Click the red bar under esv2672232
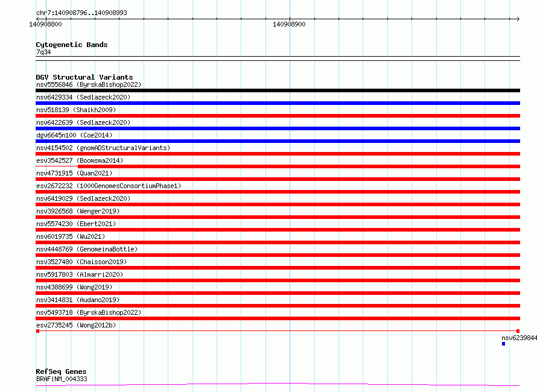The image size is (537, 392). [x=278, y=192]
